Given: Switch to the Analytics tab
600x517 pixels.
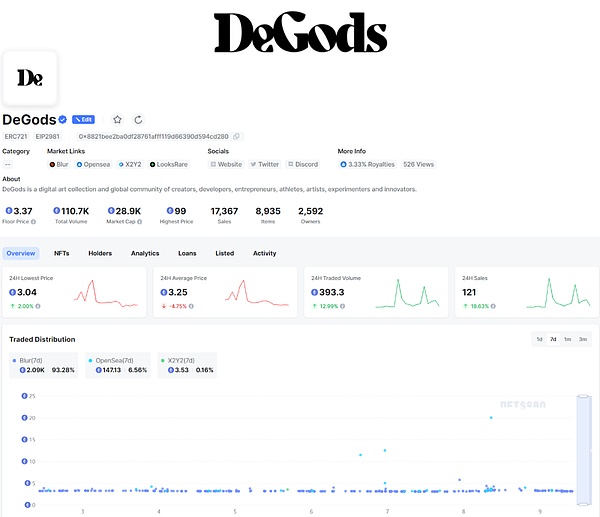Looking at the screenshot, I should pyautogui.click(x=145, y=253).
